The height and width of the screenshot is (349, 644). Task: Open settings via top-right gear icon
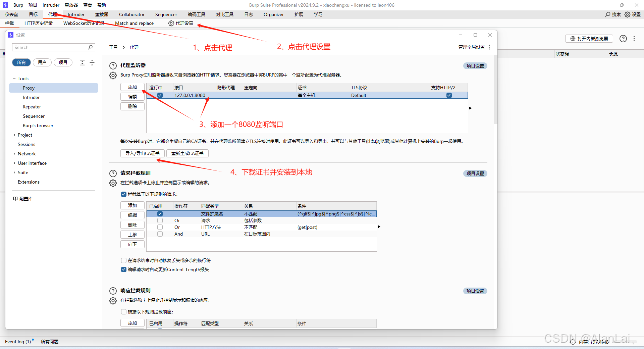coord(627,14)
